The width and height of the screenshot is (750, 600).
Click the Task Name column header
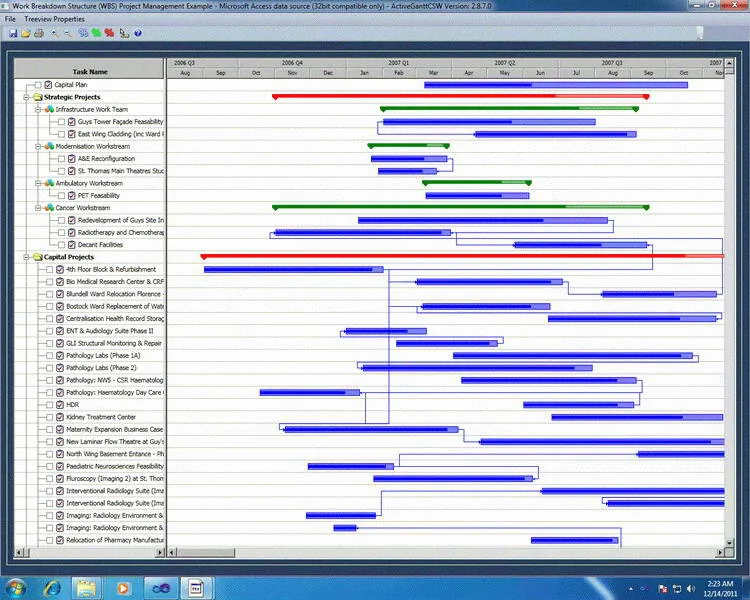(89, 71)
